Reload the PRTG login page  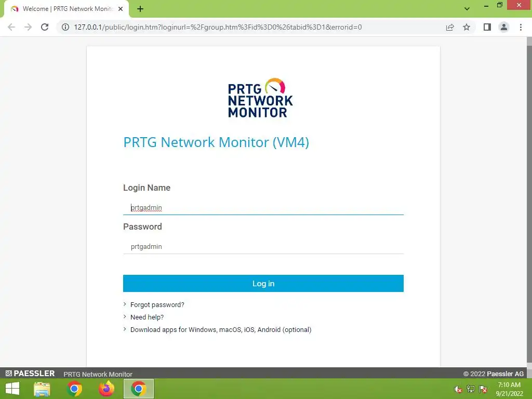(45, 27)
